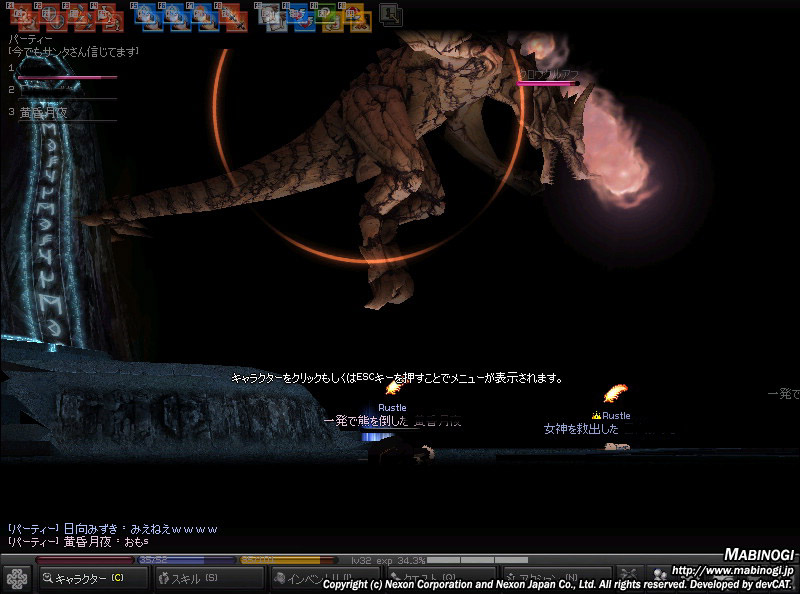Click the title text 女神を救出した
Viewport: 800px width, 594px height.
point(581,429)
